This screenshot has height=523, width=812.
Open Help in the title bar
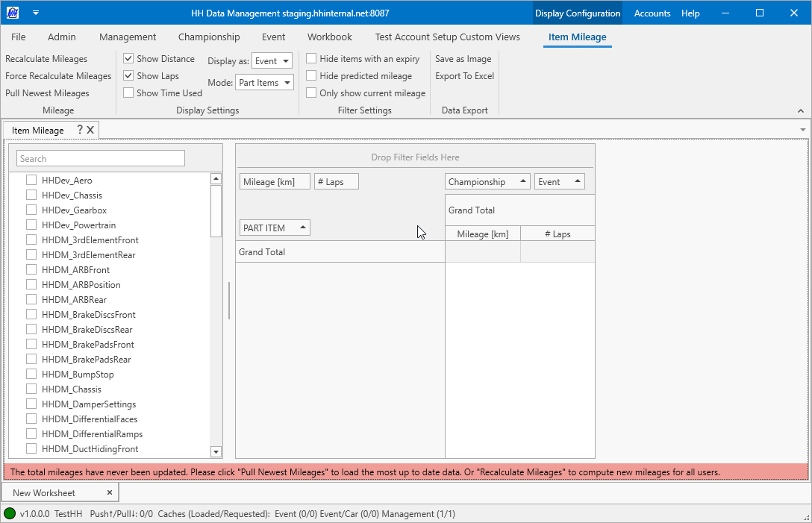[x=690, y=13]
